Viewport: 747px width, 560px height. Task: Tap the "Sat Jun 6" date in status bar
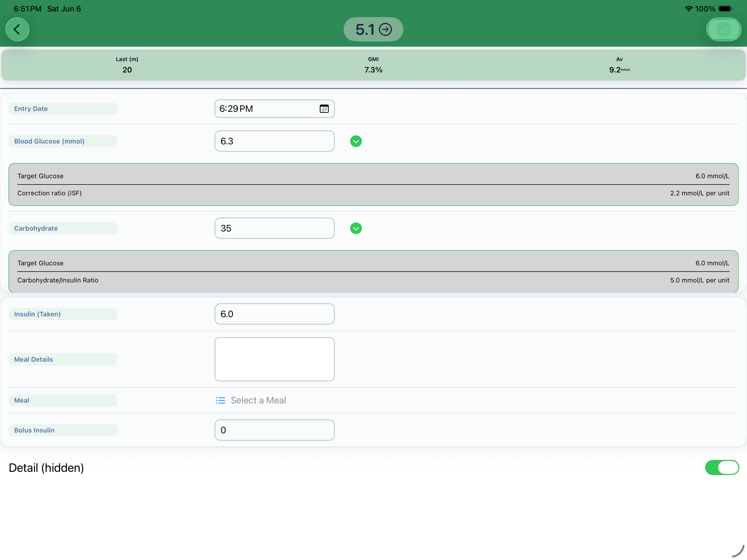pos(64,9)
